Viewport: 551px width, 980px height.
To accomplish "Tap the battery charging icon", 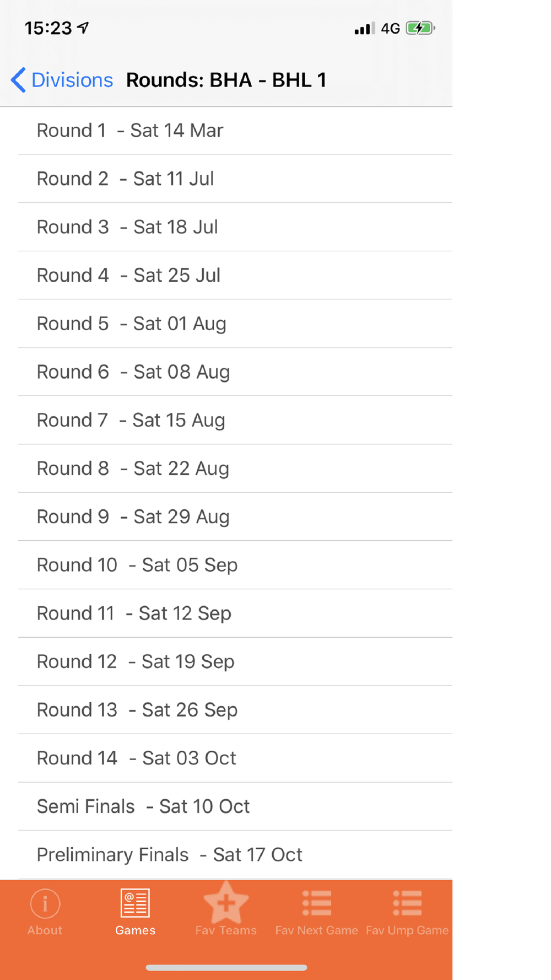I will [x=420, y=28].
